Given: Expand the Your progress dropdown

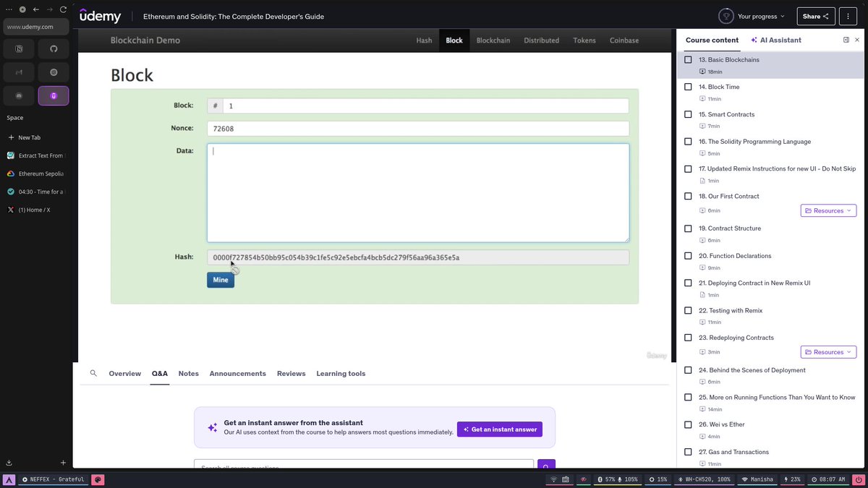Looking at the screenshot, I should coord(753,16).
